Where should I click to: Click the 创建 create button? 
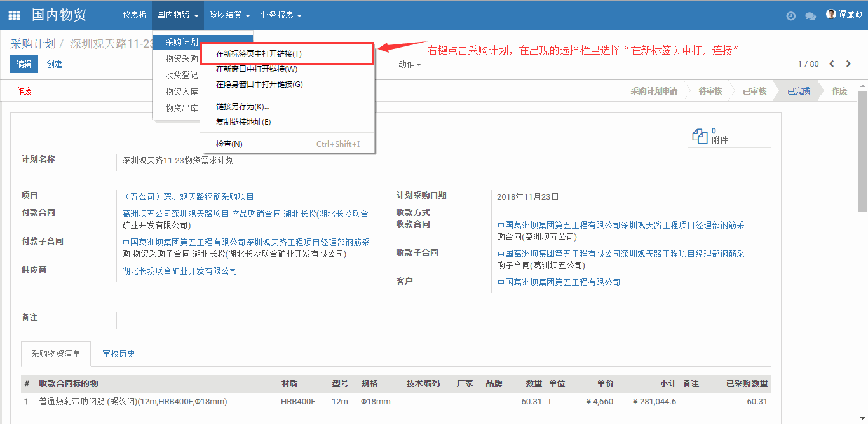[x=54, y=64]
